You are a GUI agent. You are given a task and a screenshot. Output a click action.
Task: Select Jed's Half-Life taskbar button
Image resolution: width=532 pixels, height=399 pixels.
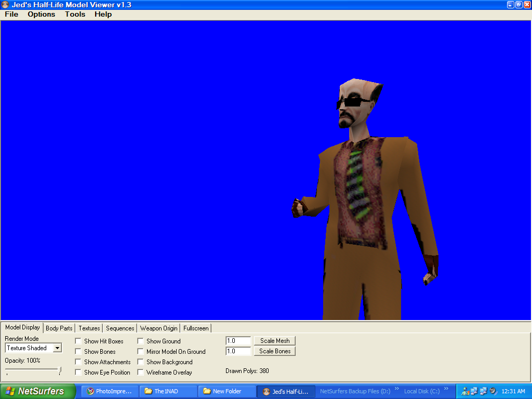(286, 391)
